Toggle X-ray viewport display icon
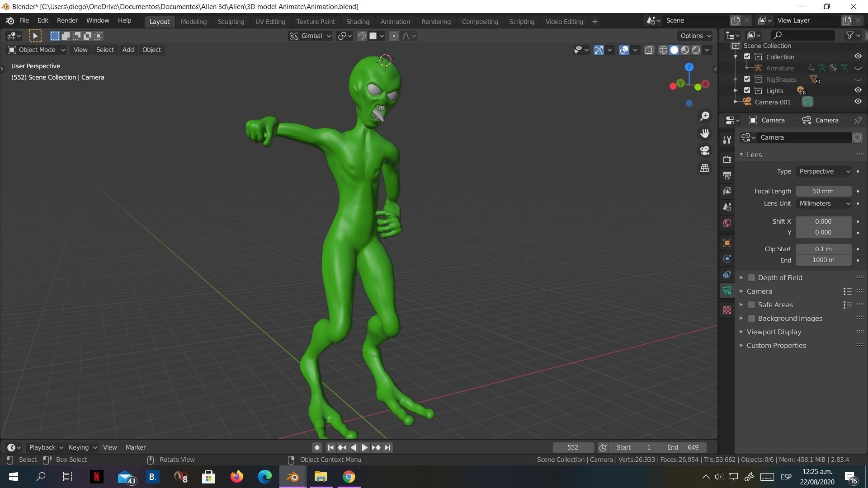868x488 pixels. pyautogui.click(x=649, y=50)
